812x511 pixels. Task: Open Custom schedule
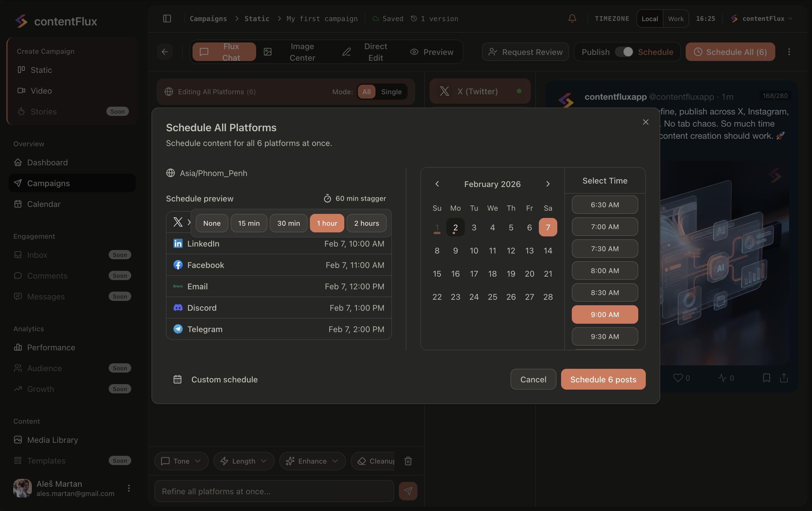[224, 379]
